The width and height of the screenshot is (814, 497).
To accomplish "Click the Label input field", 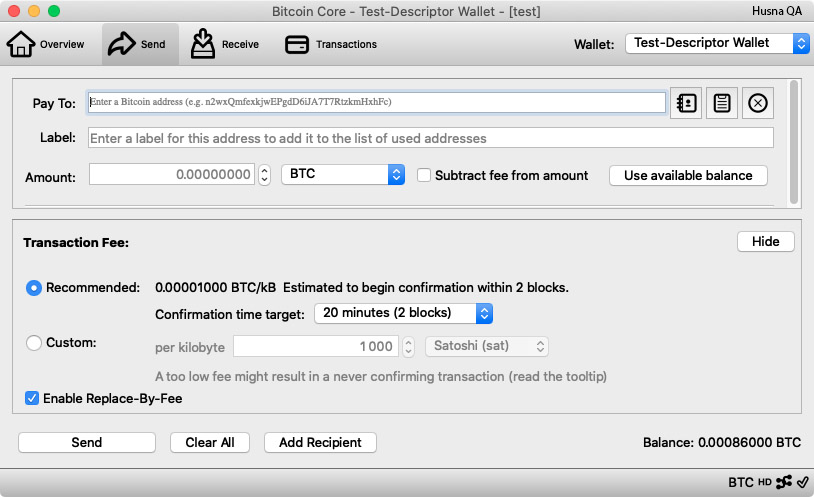I will tap(430, 138).
